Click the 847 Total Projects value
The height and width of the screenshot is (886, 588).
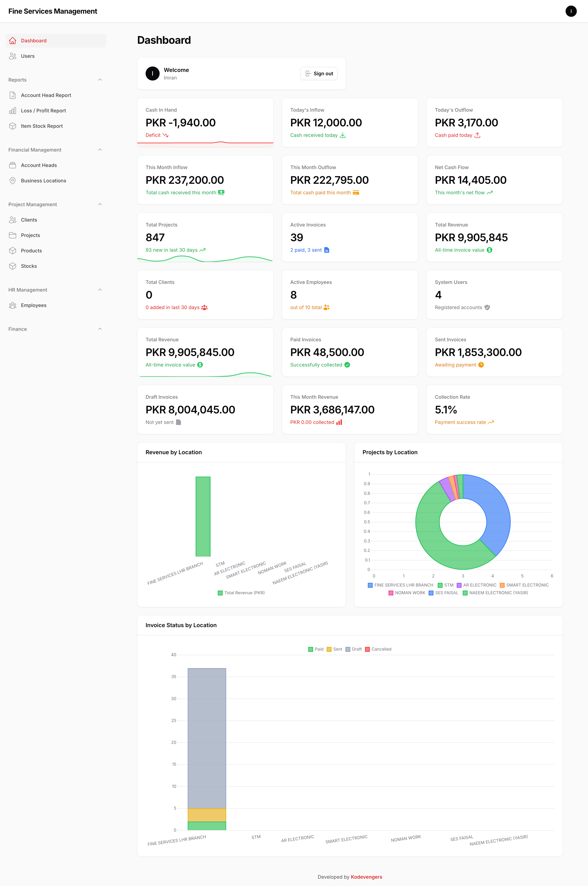click(x=155, y=238)
